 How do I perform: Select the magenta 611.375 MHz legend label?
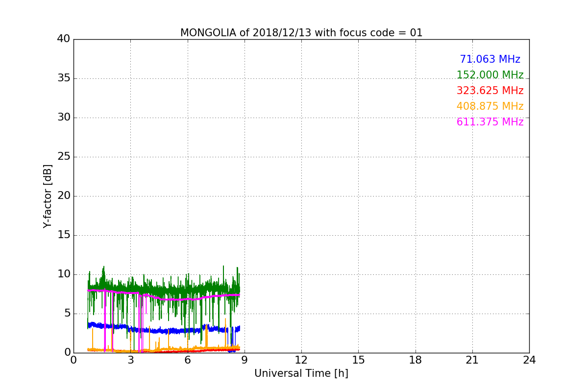click(490, 122)
